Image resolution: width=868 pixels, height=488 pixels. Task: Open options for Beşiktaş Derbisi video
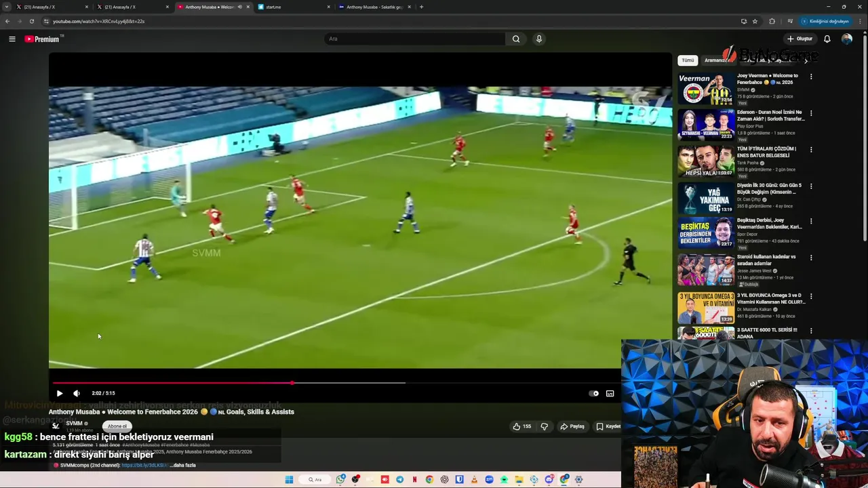[811, 221]
